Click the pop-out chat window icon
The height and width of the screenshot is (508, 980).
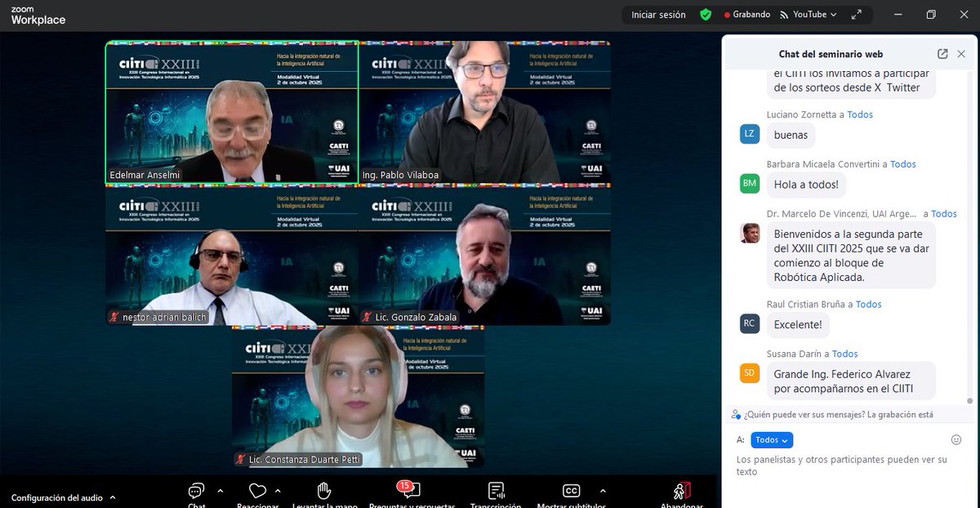tap(941, 53)
